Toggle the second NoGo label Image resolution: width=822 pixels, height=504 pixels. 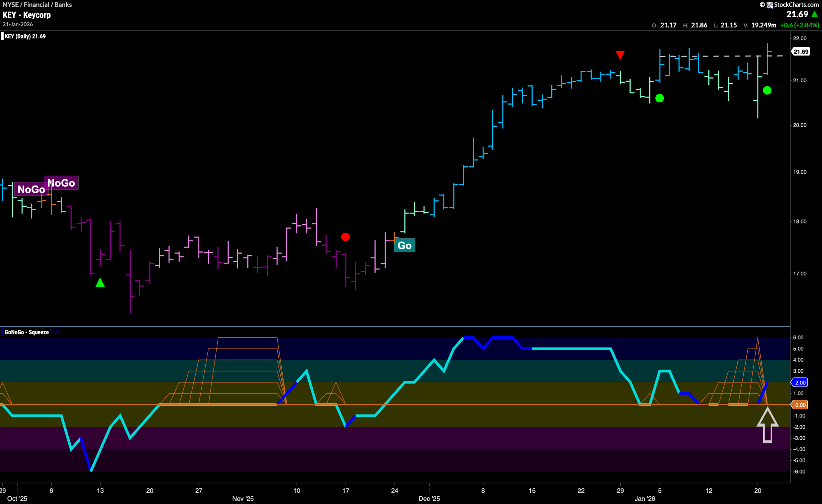pyautogui.click(x=61, y=183)
